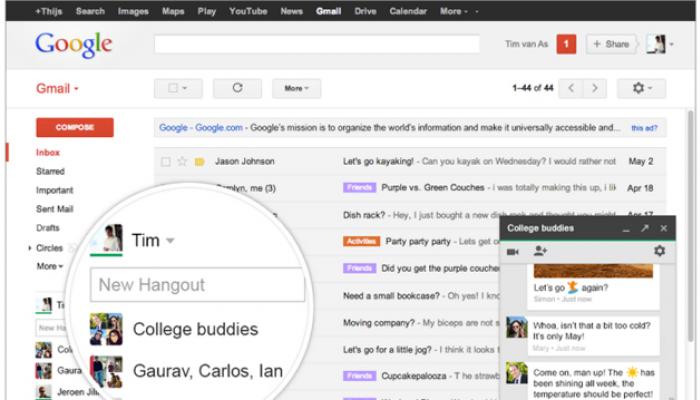Star the Jason Johnson email
700x400 pixels.
[x=182, y=161]
